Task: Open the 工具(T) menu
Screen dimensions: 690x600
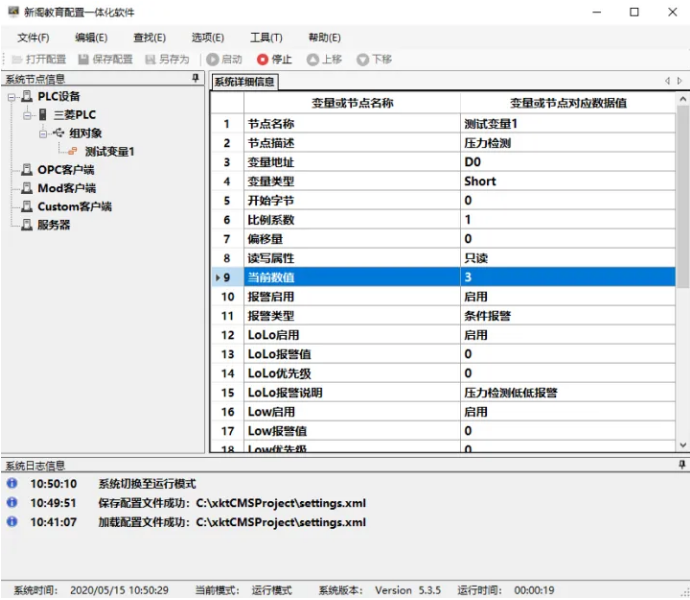Action: pos(266,38)
